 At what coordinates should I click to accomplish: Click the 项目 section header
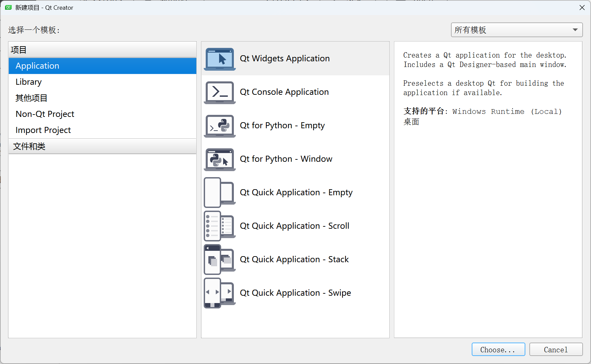pyautogui.click(x=103, y=50)
